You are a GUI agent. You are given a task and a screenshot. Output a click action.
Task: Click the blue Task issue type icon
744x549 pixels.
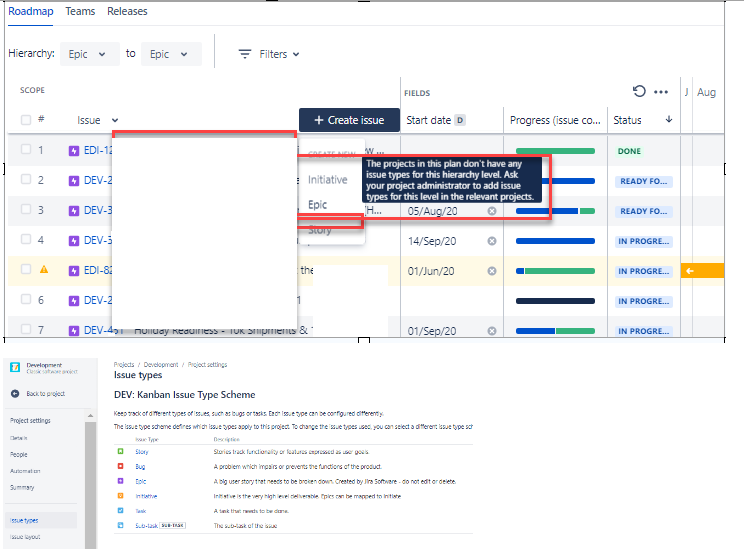click(121, 511)
